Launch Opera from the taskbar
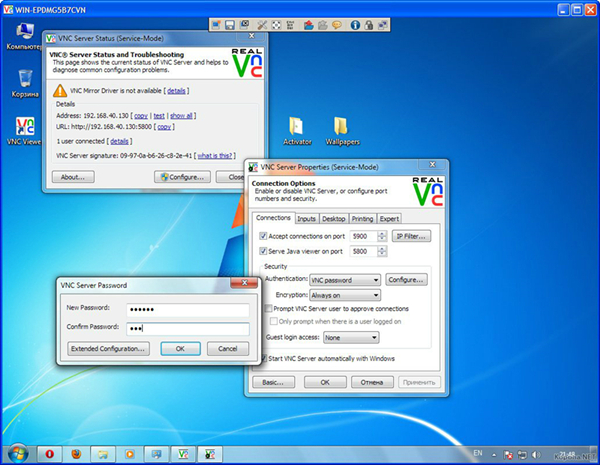This screenshot has width=600, height=465. point(49,453)
